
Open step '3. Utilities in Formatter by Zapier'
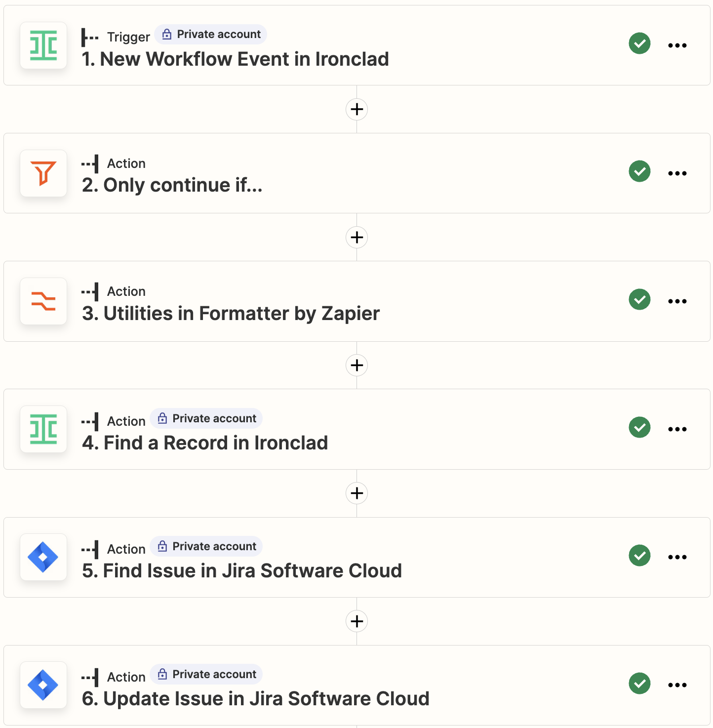[x=356, y=301]
